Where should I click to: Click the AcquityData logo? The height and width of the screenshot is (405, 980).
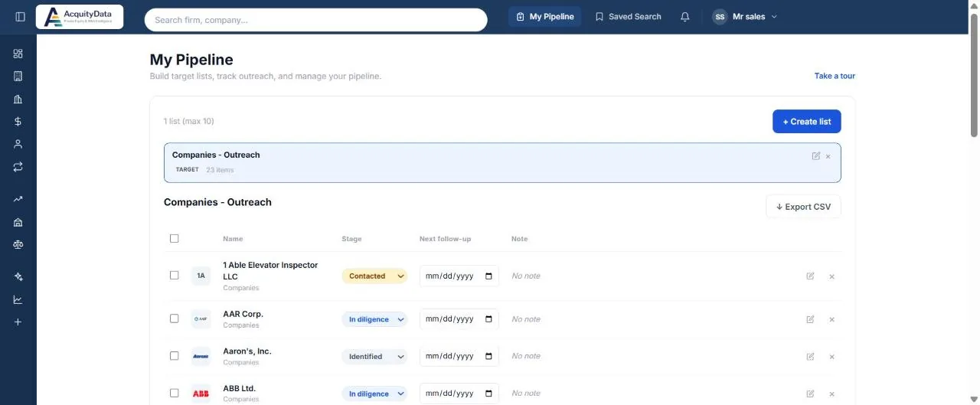click(80, 17)
